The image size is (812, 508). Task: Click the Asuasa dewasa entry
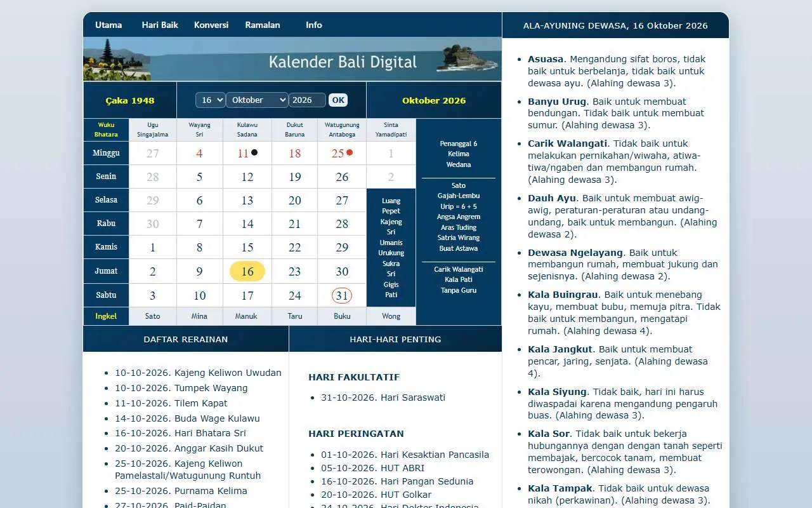tap(617, 71)
